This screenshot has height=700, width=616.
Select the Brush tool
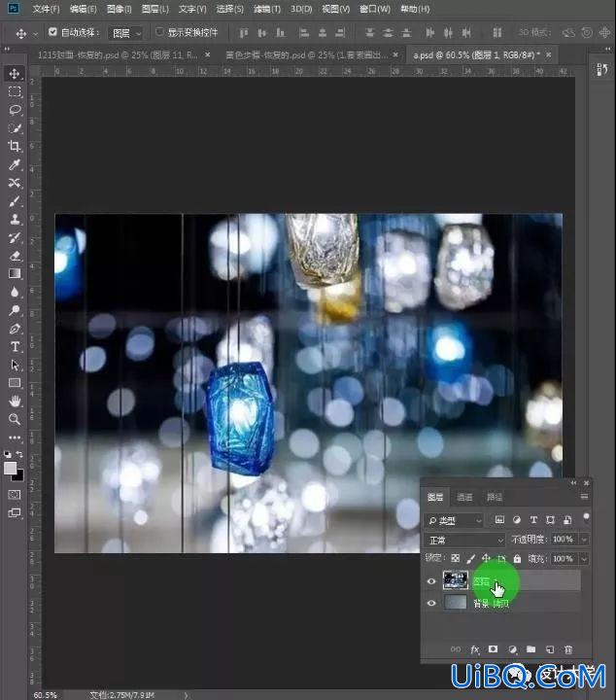pos(15,201)
